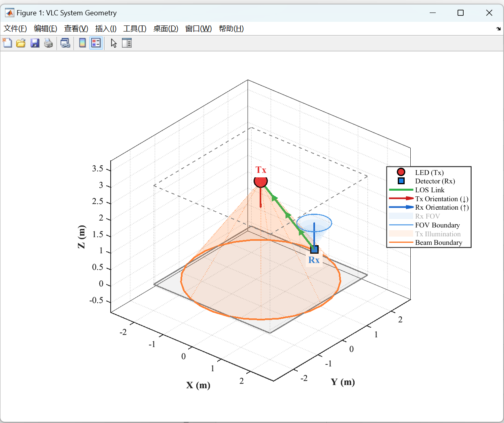
Task: Maximize the Figure 1 window
Action: click(460, 13)
